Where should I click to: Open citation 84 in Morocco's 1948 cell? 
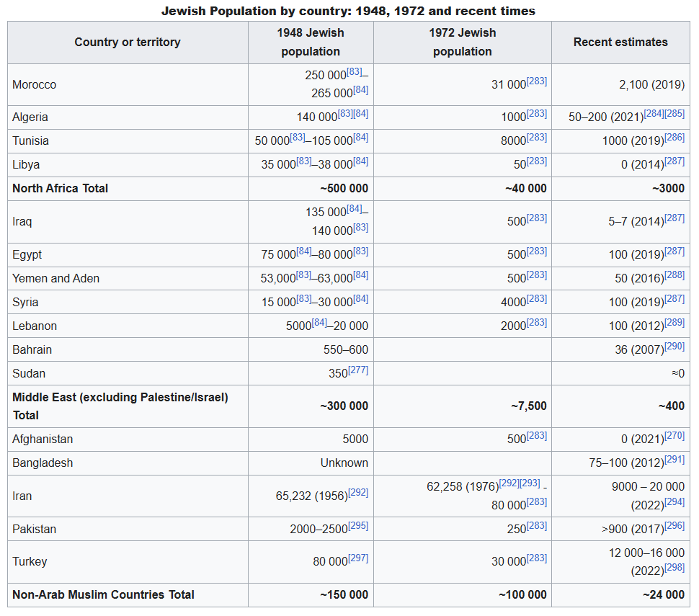360,90
